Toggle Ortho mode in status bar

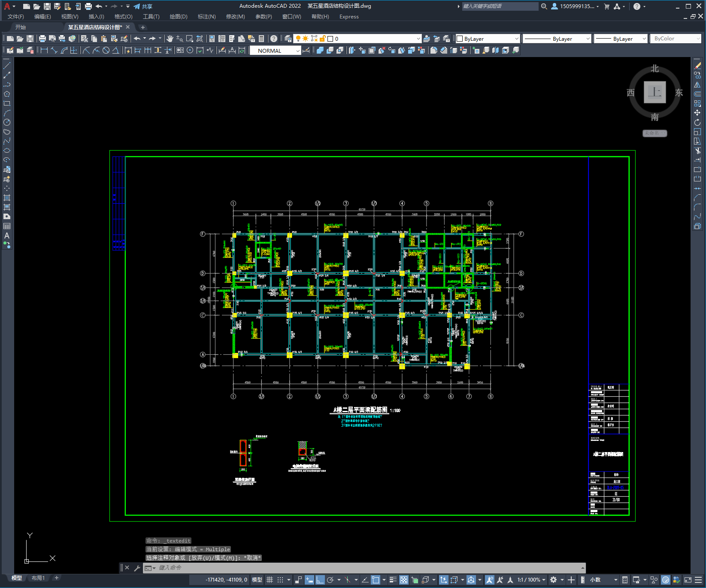(x=320, y=580)
